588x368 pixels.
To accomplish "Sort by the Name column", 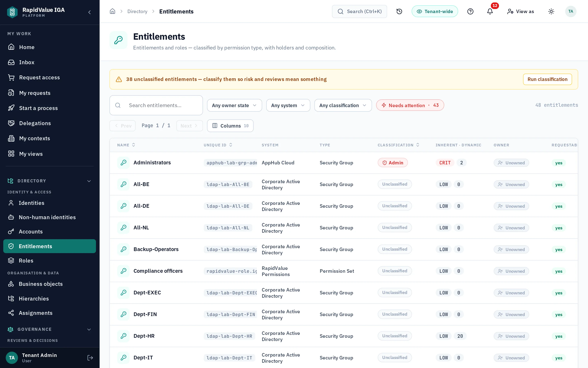I will pos(126,145).
